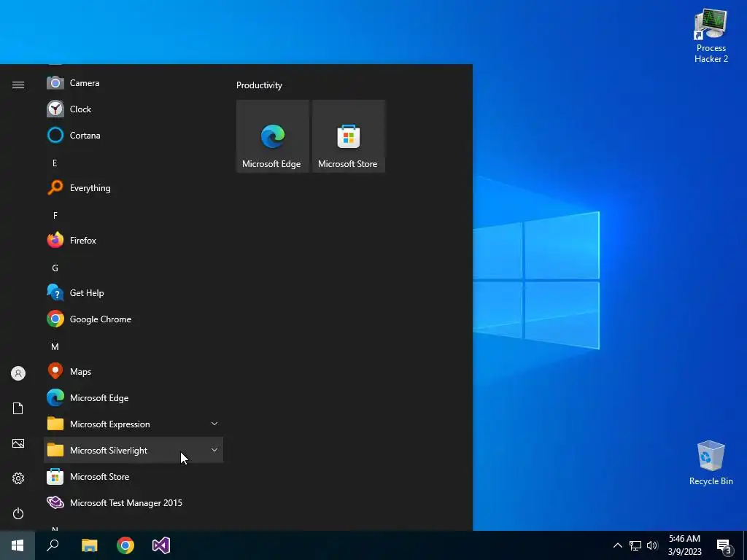Open taskbar Search magnifier
747x560 pixels.
pos(53,545)
